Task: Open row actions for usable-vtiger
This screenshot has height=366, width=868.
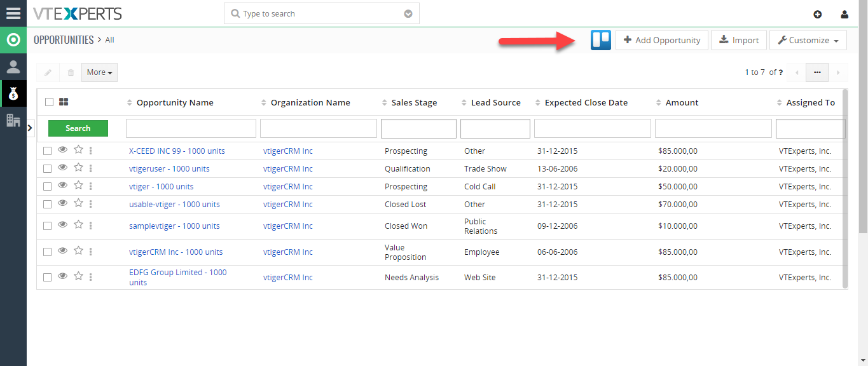Action: 91,204
